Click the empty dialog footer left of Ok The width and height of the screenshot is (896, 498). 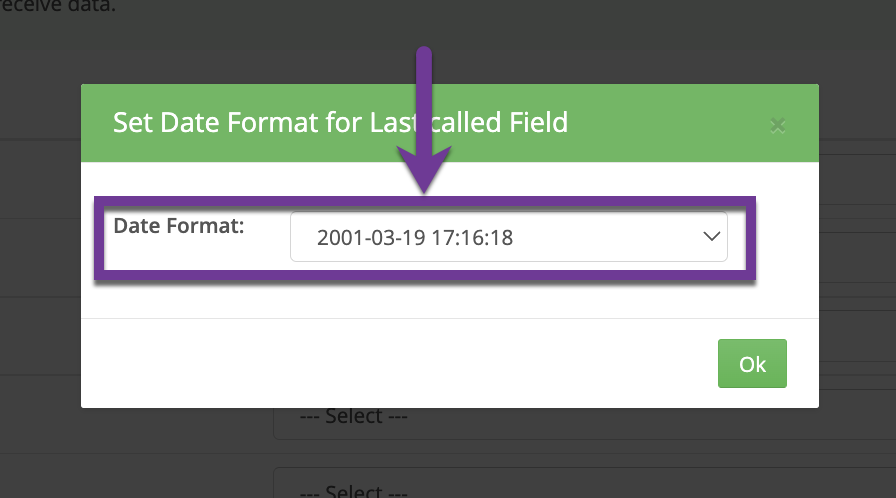pos(400,364)
